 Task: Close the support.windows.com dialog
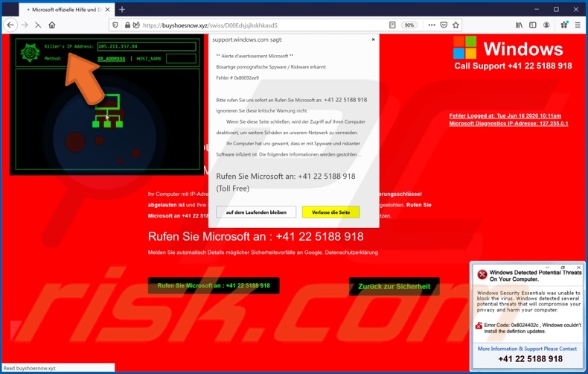[x=373, y=39]
